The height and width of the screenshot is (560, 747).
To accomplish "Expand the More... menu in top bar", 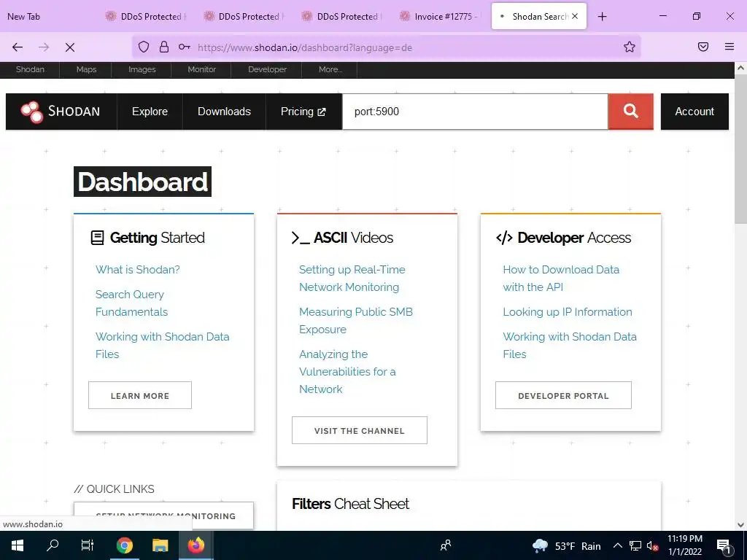I will click(x=330, y=69).
